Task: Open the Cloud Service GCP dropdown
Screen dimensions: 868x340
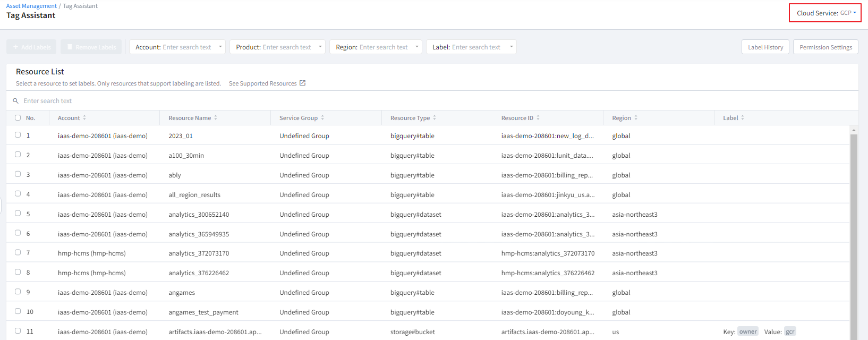Action: 826,13
